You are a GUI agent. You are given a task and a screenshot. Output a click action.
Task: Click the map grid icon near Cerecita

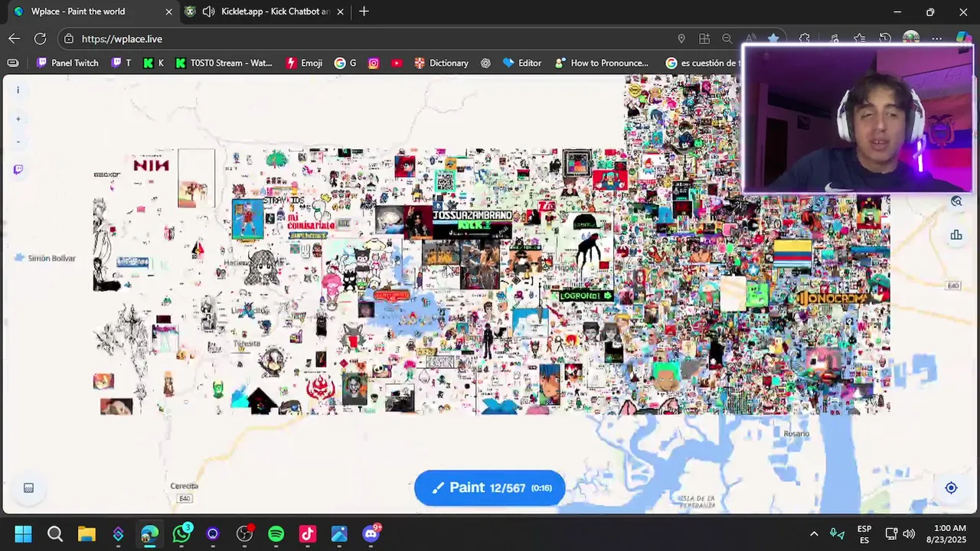(28, 487)
